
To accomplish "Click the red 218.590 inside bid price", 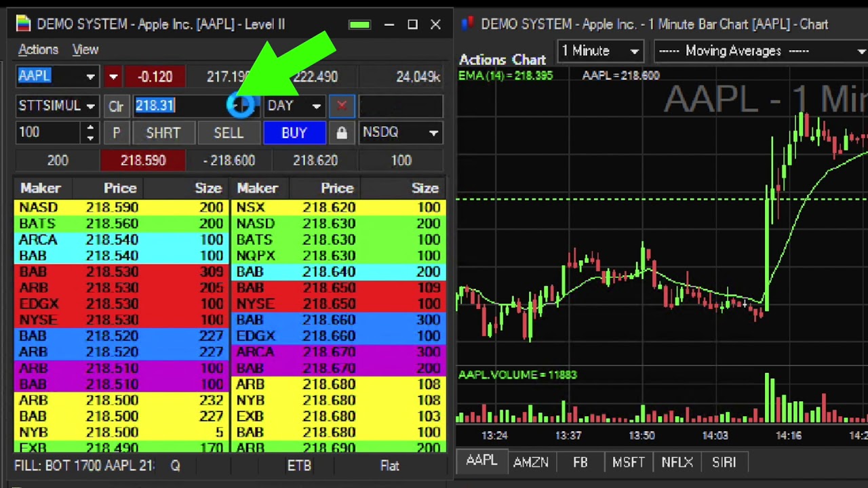I will 143,161.
